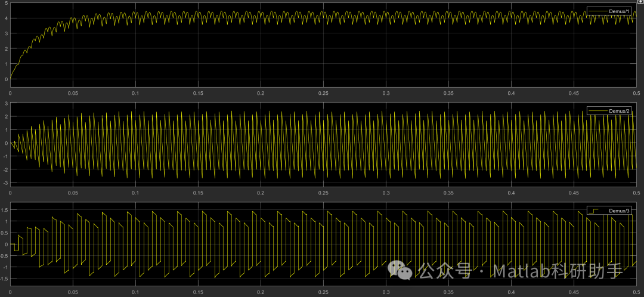Image resolution: width=644 pixels, height=297 pixels.
Task: Click the 0.45 tick label under Demux/1 plot
Action: tap(574, 94)
